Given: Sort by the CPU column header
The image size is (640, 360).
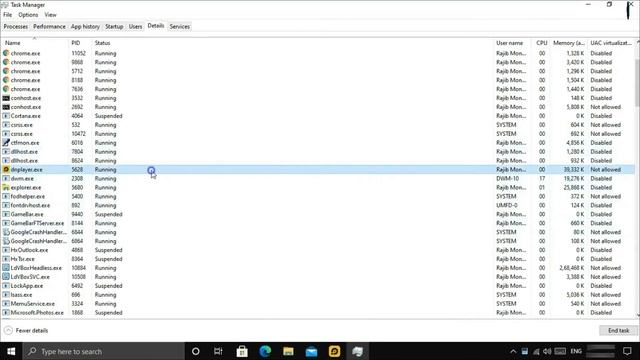Looking at the screenshot, I should (541, 43).
